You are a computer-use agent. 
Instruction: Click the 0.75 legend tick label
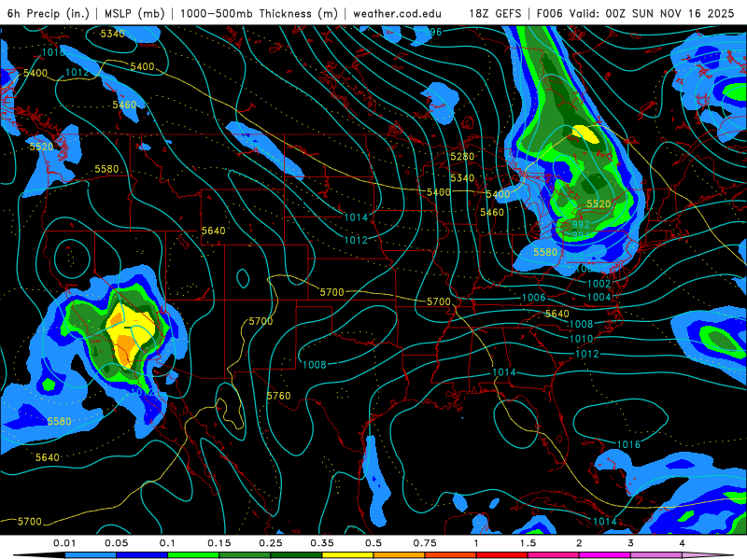pos(425,543)
